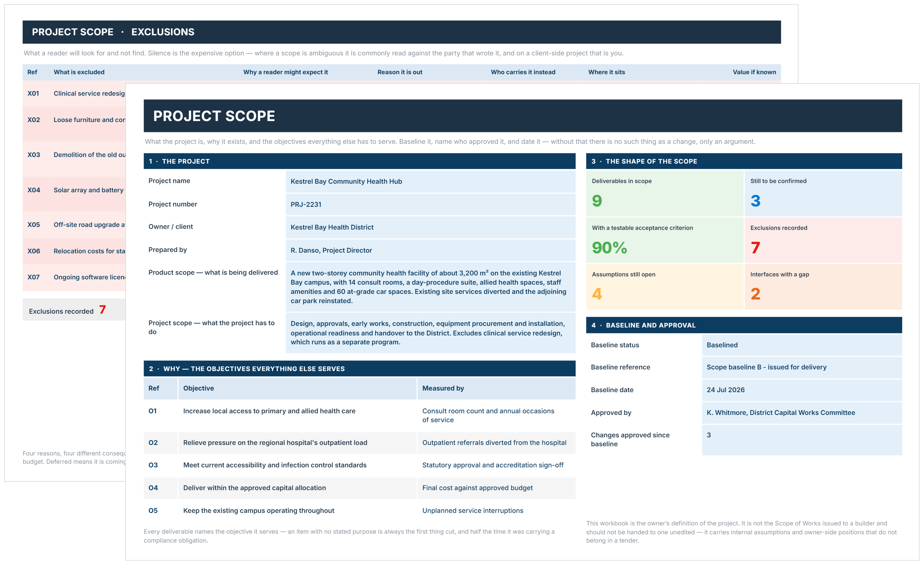Screen dimensions: 924x565
Task: Click the project scope text starting 'Design, approvals, early works'
Action: pyautogui.click(x=431, y=332)
